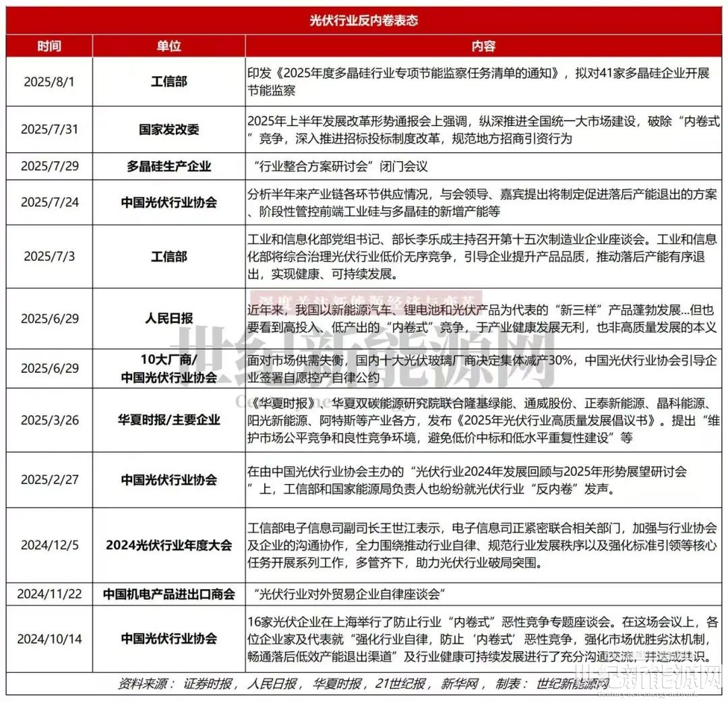Click the date cell 2024/10/14

point(49,638)
